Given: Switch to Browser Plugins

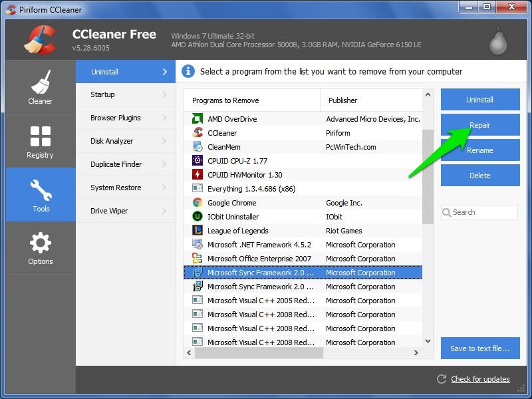Looking at the screenshot, I should click(x=126, y=118).
